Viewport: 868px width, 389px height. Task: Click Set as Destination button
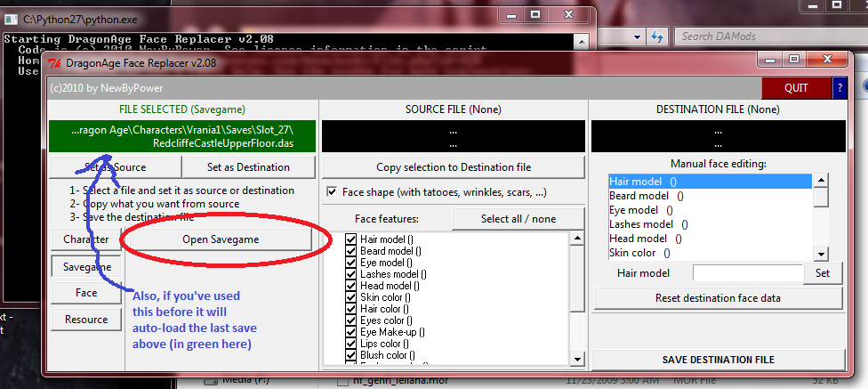[x=248, y=166]
